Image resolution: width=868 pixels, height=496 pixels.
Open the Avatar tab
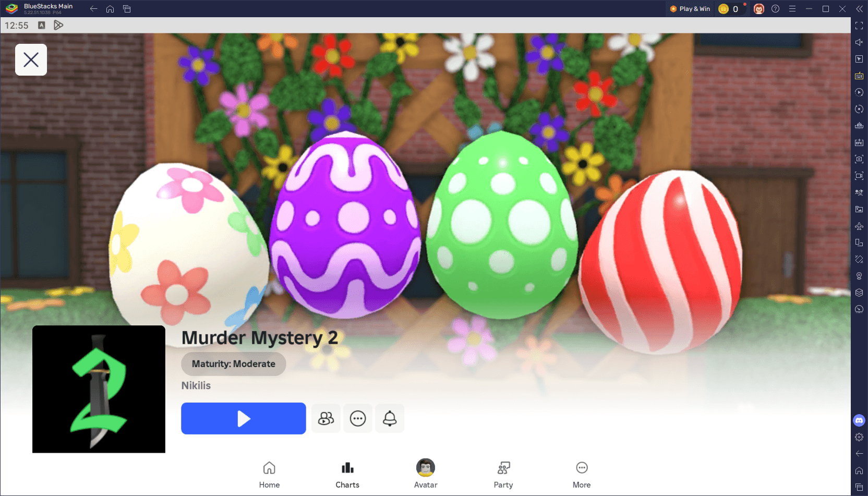coord(426,475)
